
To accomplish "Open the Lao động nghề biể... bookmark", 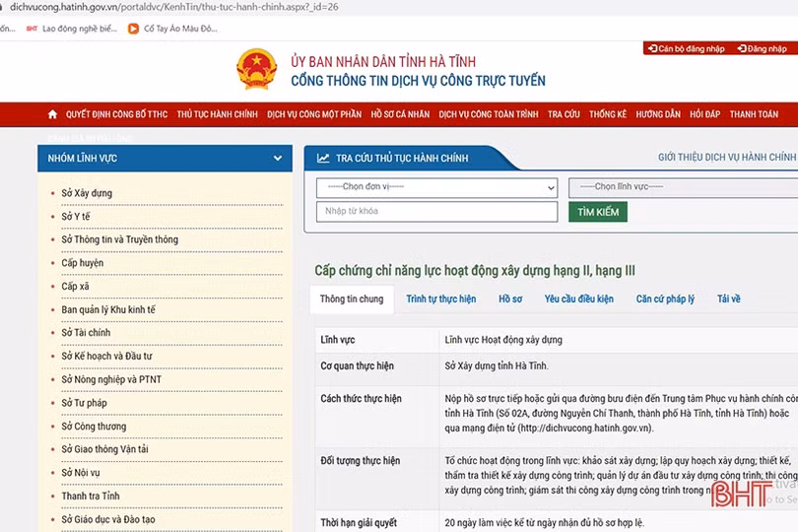I will point(72,29).
